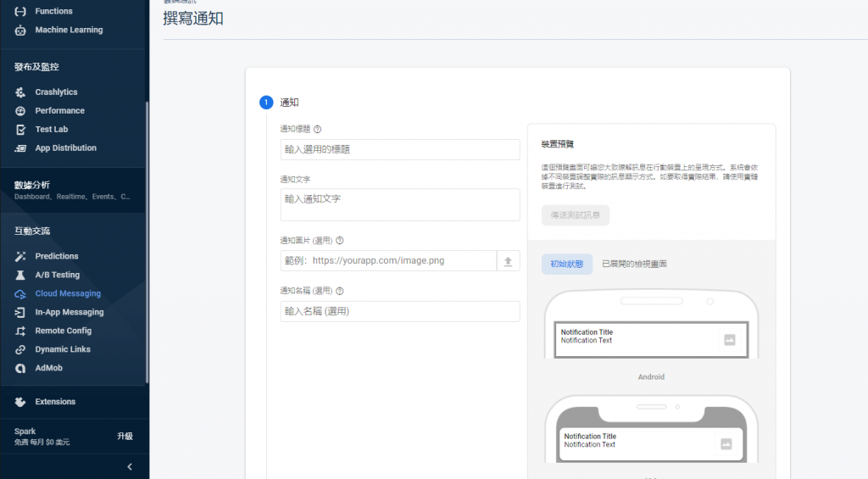This screenshot has height=479, width=868.
Task: Open Extensions
Action: [x=55, y=402]
